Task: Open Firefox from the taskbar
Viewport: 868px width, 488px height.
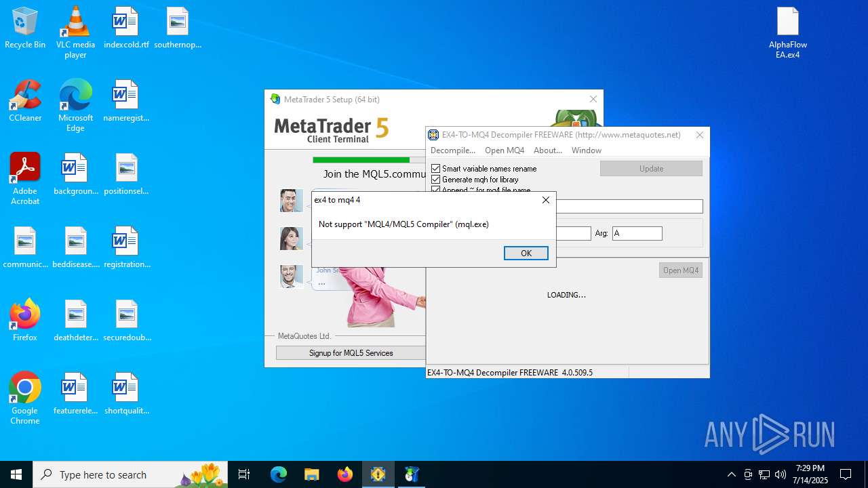Action: (x=345, y=474)
